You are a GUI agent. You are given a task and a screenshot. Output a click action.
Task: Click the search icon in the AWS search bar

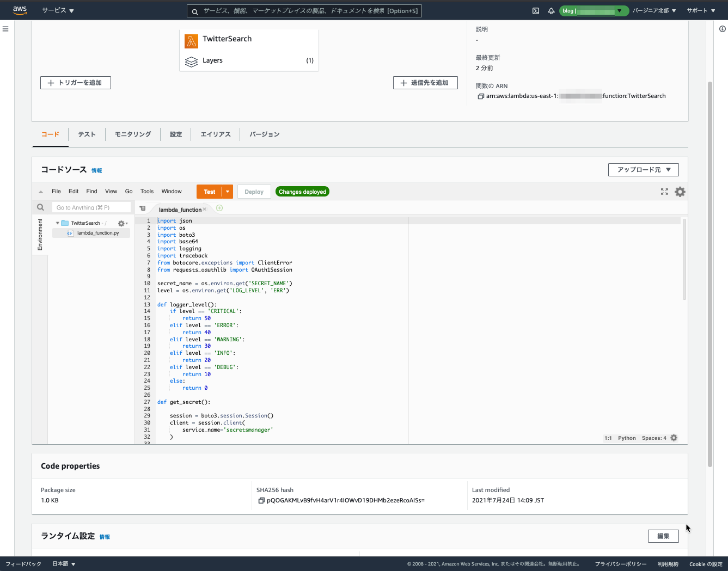click(x=195, y=11)
